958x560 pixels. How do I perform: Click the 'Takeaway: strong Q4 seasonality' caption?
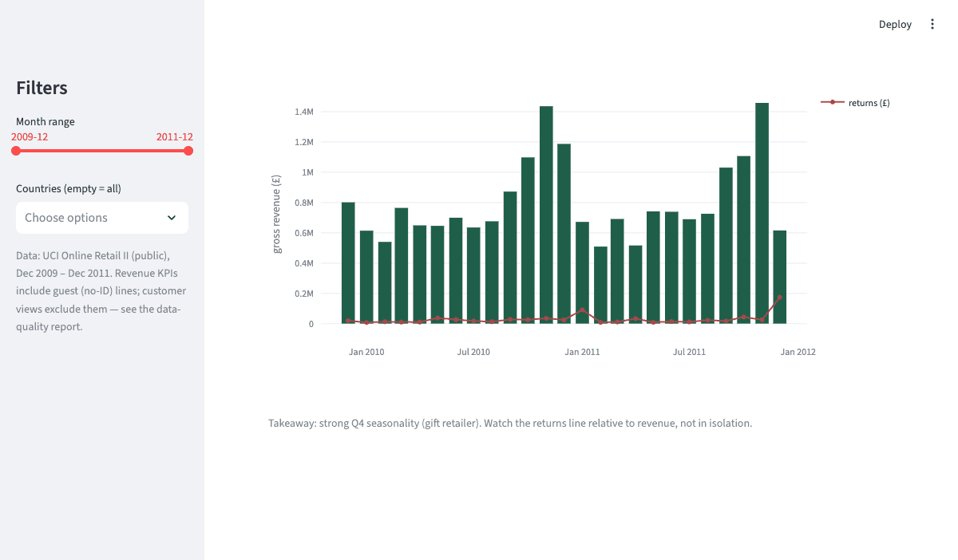click(510, 423)
